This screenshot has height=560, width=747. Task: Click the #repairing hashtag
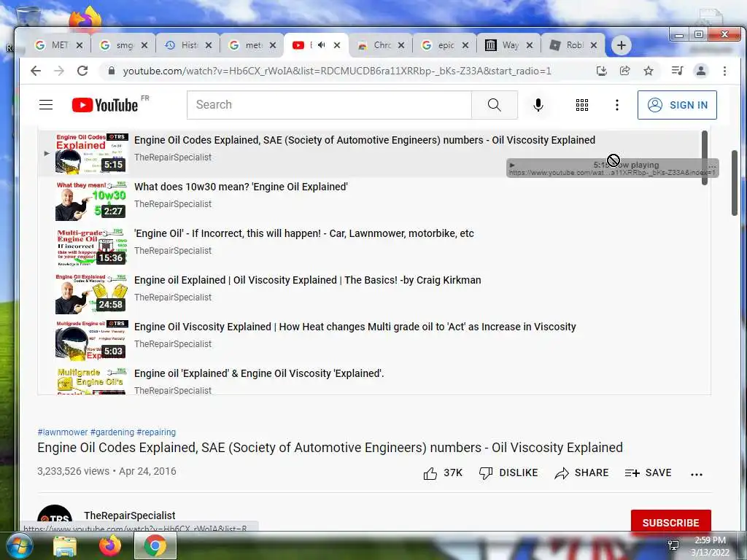[156, 432]
